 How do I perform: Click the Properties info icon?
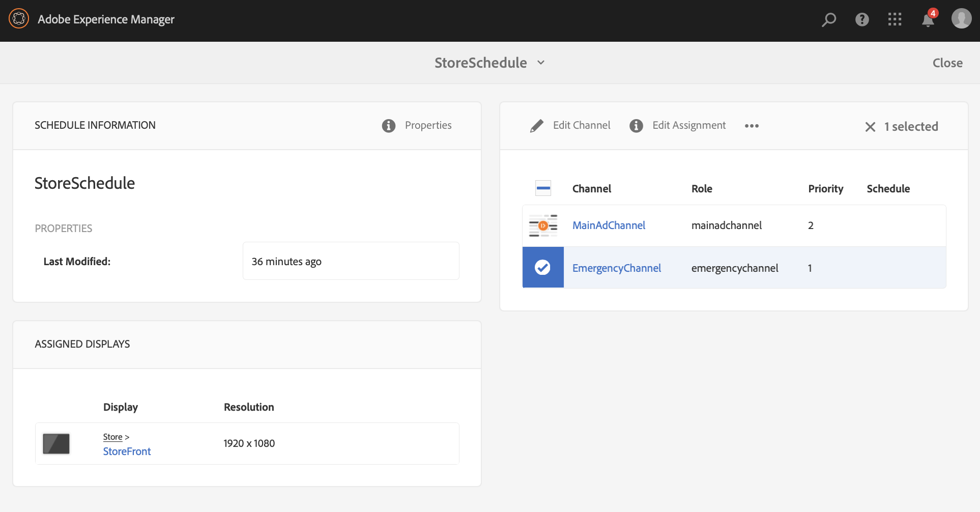(389, 126)
